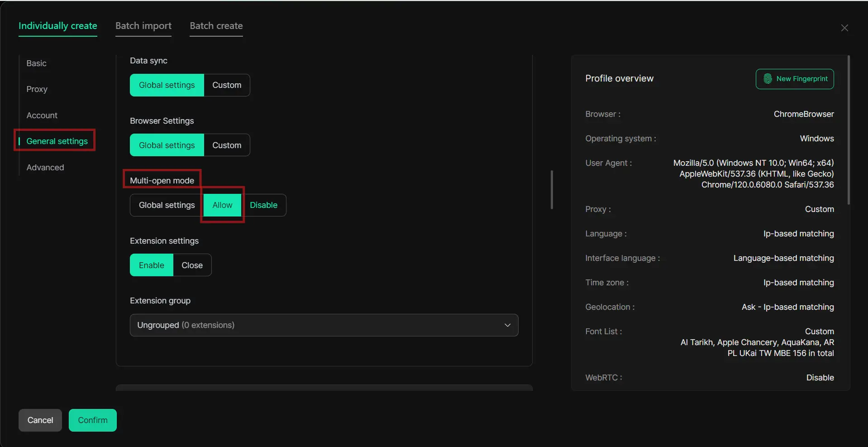868x447 pixels.
Task: Open the Individually create tab
Action: pyautogui.click(x=58, y=26)
